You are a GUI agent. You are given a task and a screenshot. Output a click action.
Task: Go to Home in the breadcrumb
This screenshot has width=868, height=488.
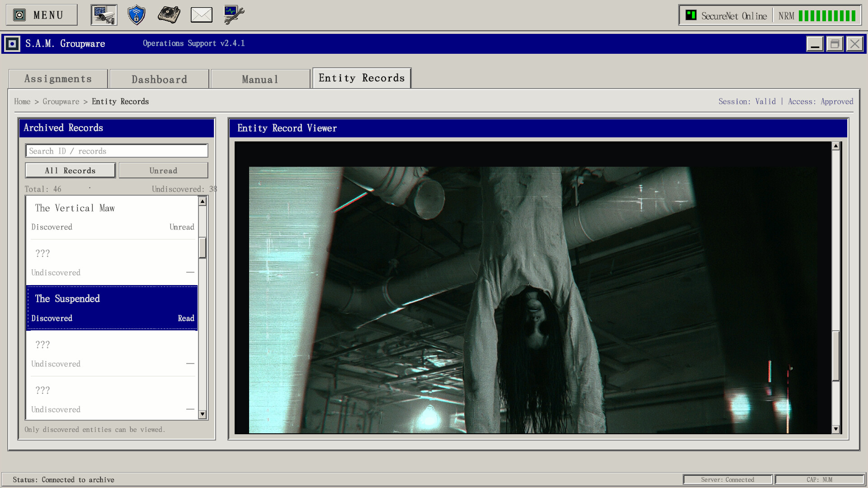(22, 102)
